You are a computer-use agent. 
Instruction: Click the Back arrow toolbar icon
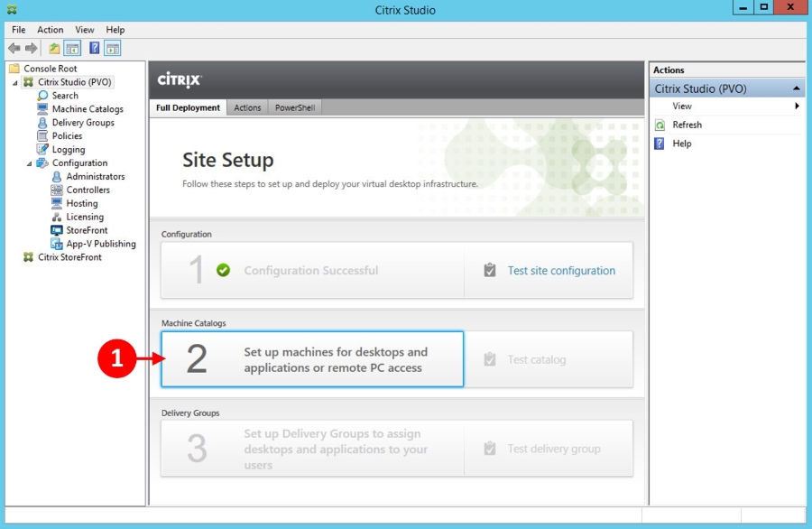(x=14, y=49)
